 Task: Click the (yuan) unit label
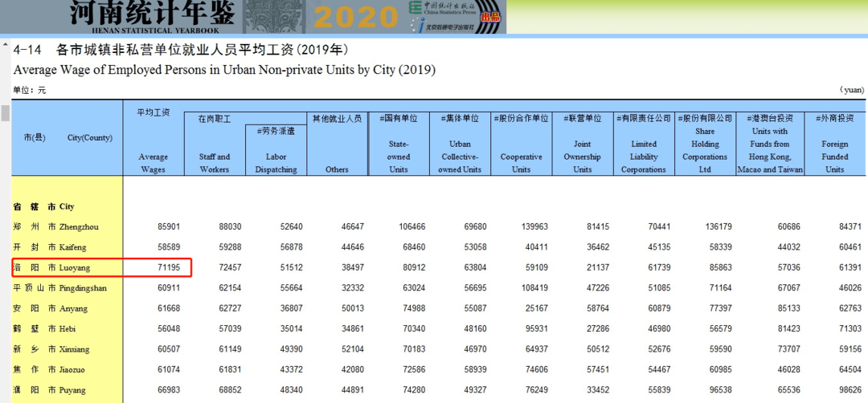[x=851, y=90]
